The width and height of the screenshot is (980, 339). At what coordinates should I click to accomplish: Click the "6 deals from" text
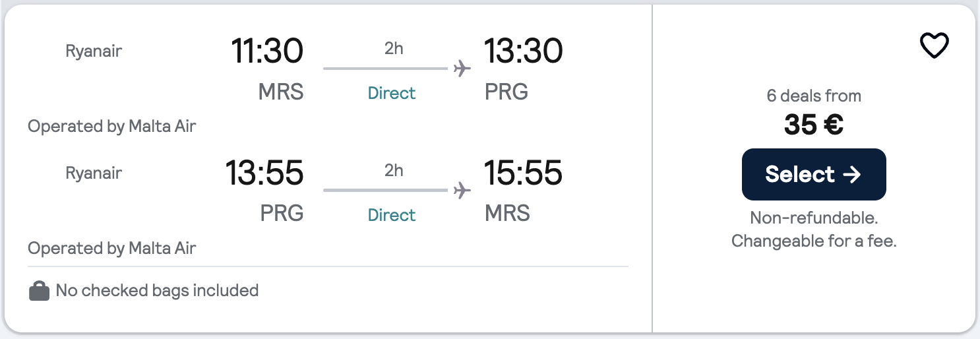pos(813,96)
